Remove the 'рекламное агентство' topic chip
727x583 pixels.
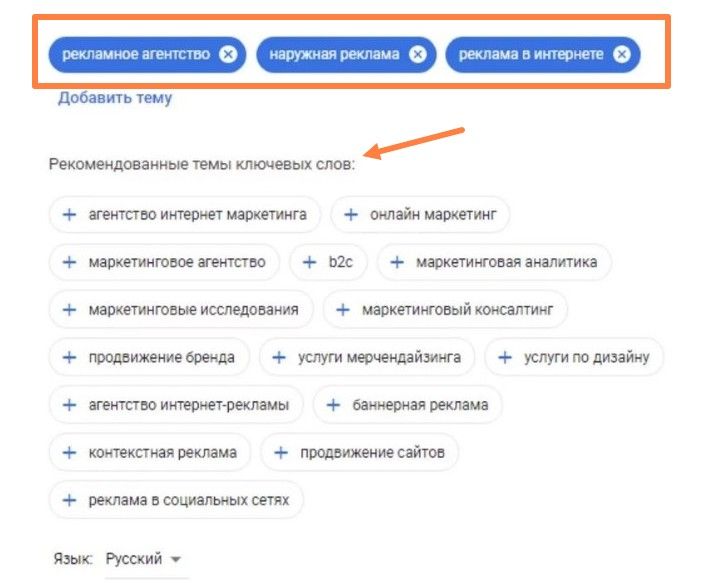pyautogui.click(x=228, y=54)
